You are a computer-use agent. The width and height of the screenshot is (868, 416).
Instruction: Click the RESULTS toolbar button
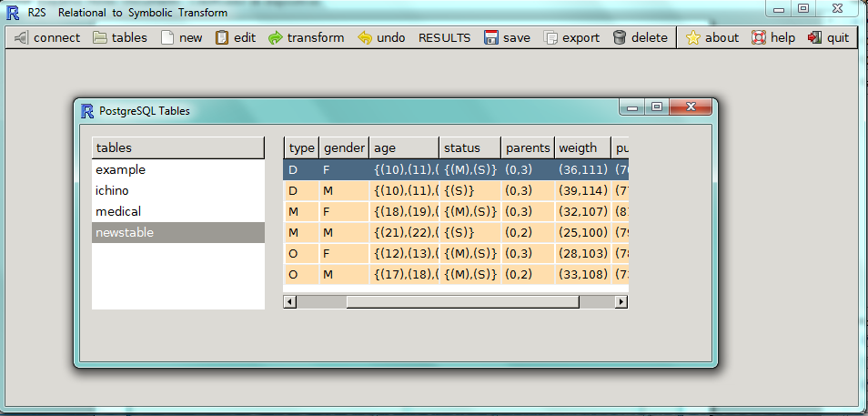444,38
